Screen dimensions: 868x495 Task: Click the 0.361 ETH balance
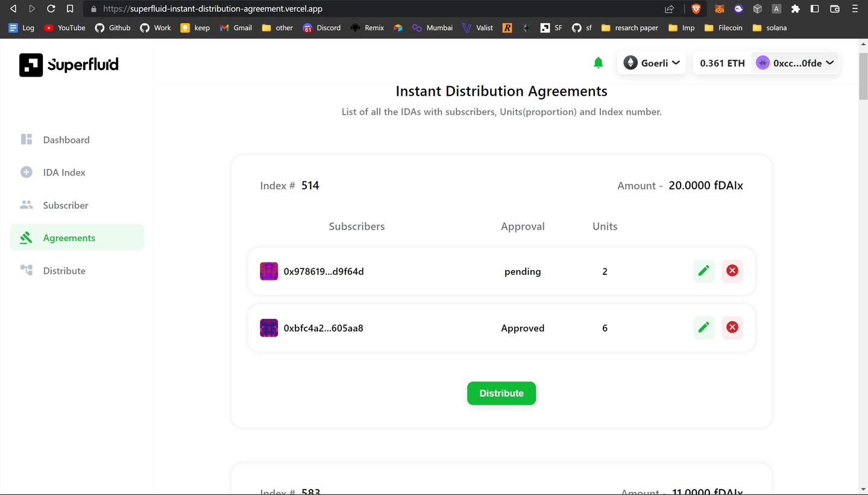pyautogui.click(x=722, y=63)
